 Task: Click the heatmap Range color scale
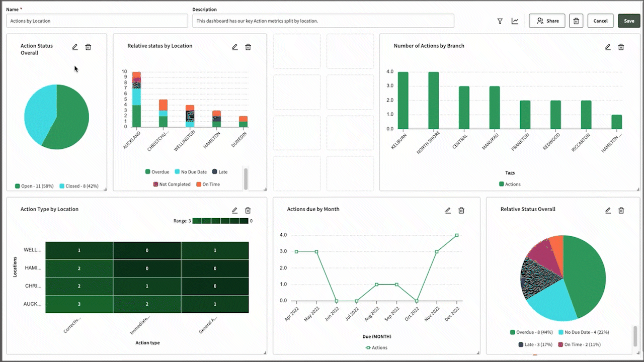(x=220, y=221)
